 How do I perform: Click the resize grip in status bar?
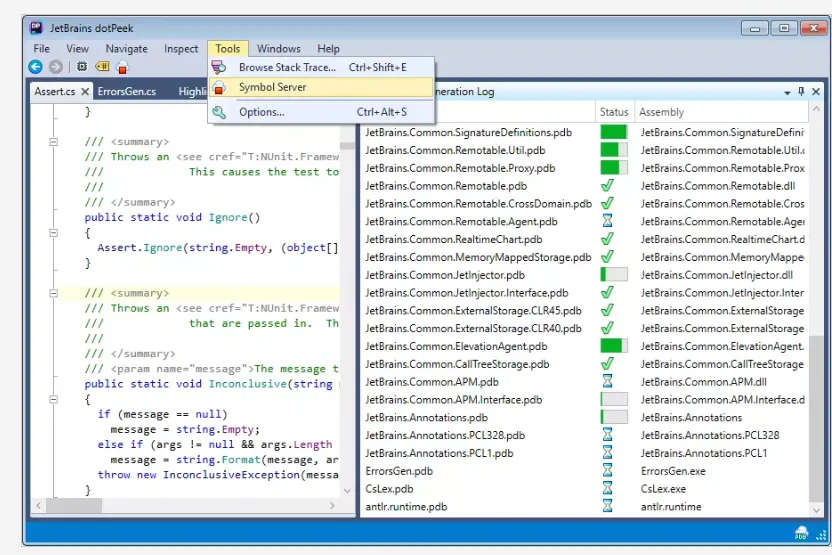pyautogui.click(x=821, y=535)
